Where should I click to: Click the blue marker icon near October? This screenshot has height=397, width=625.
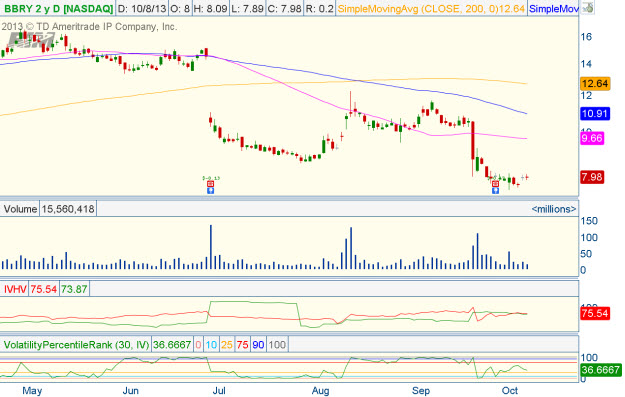pyautogui.click(x=495, y=191)
